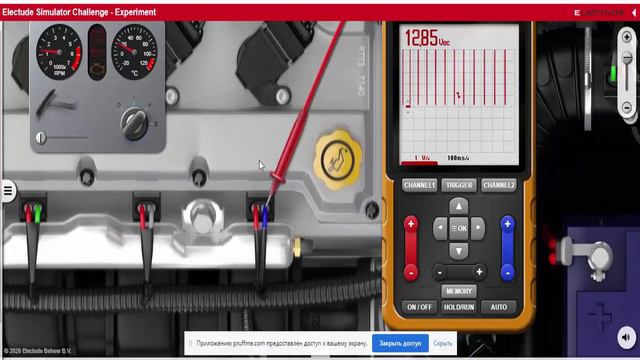
Task: Click the yellow oil filler cap
Action: coord(338,160)
